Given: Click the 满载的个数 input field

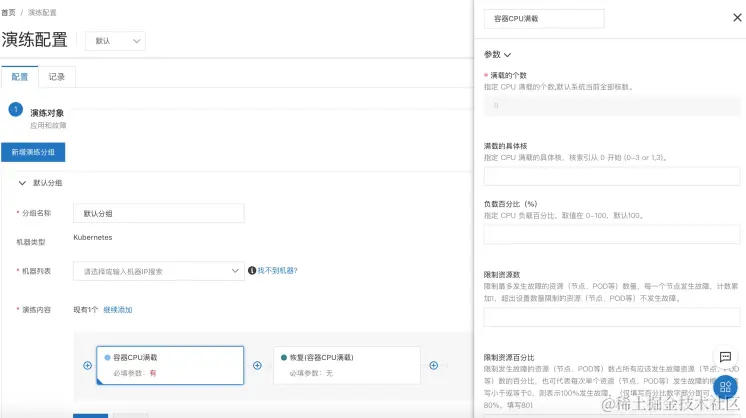Looking at the screenshot, I should pyautogui.click(x=612, y=106).
